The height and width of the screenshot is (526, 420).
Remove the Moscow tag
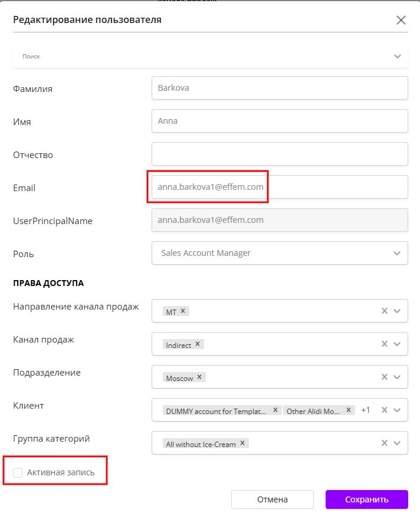pos(199,377)
